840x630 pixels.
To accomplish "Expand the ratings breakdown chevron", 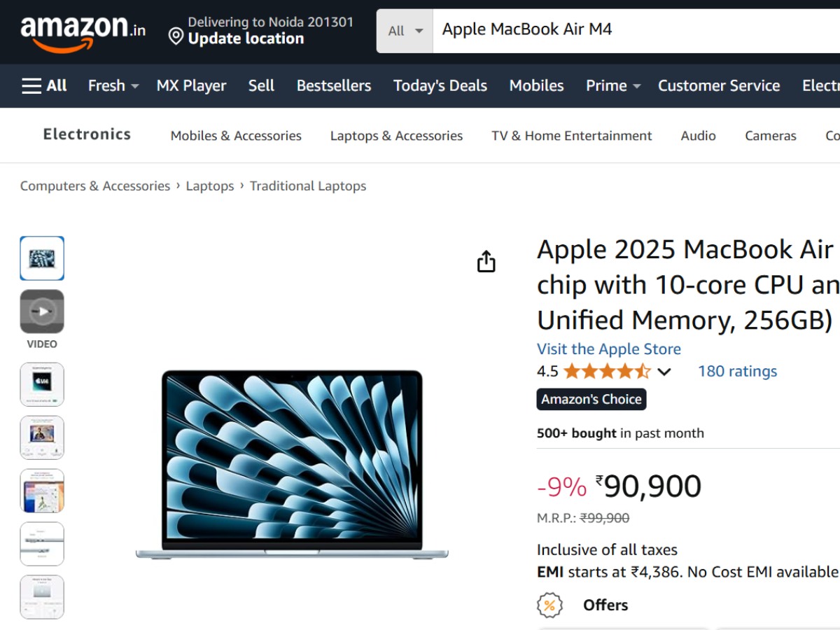I will (x=664, y=372).
